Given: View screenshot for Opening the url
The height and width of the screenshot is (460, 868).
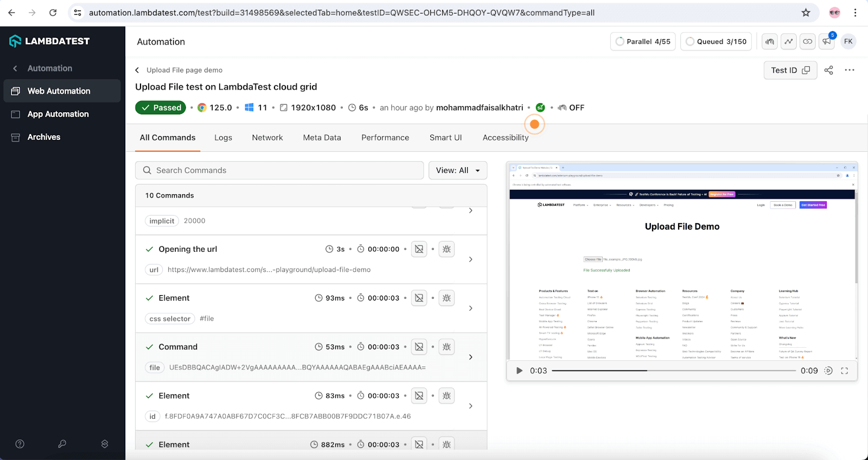Looking at the screenshot, I should (419, 249).
